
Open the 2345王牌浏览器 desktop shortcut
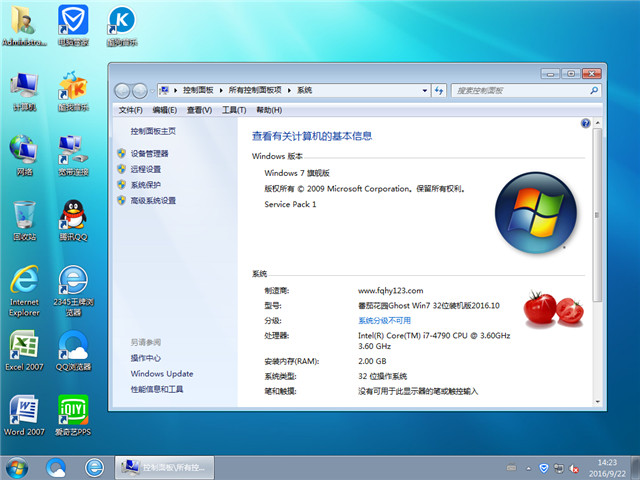(x=73, y=291)
